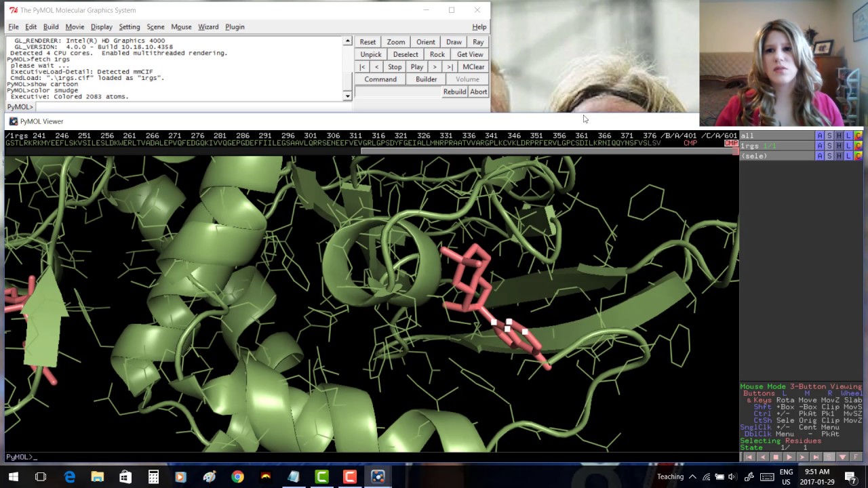Jump to last frame in viewer controls

click(815, 457)
